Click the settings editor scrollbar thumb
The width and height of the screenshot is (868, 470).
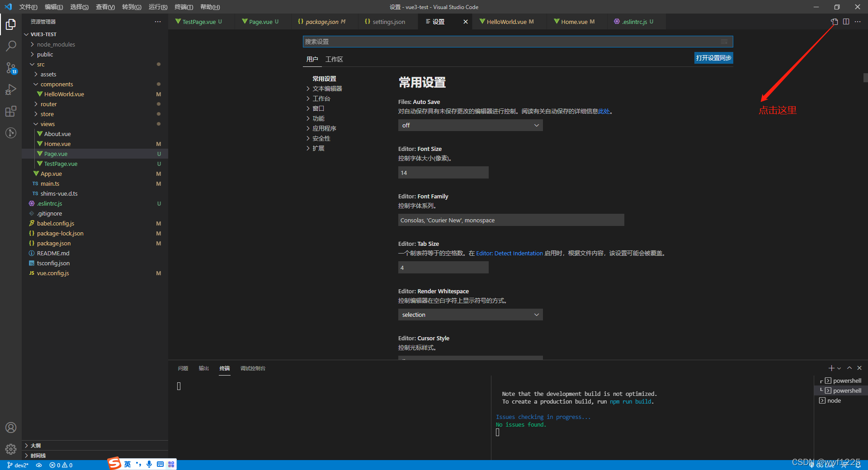[x=865, y=77]
